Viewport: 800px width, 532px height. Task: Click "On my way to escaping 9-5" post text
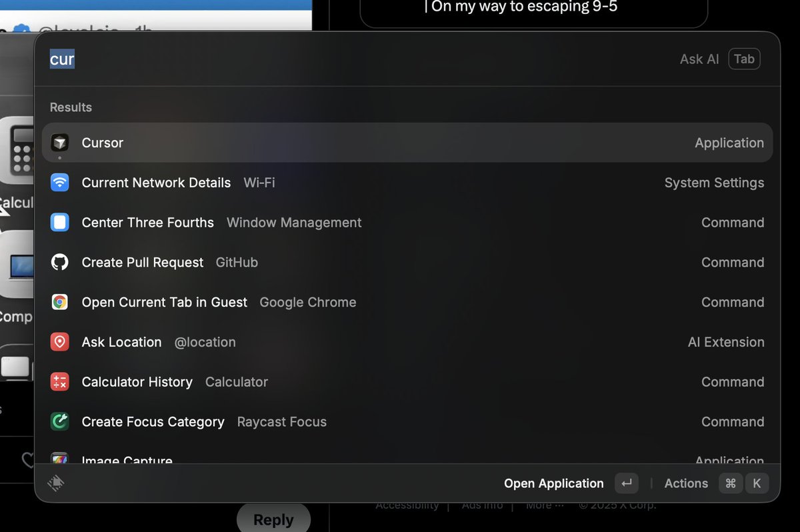pos(525,7)
